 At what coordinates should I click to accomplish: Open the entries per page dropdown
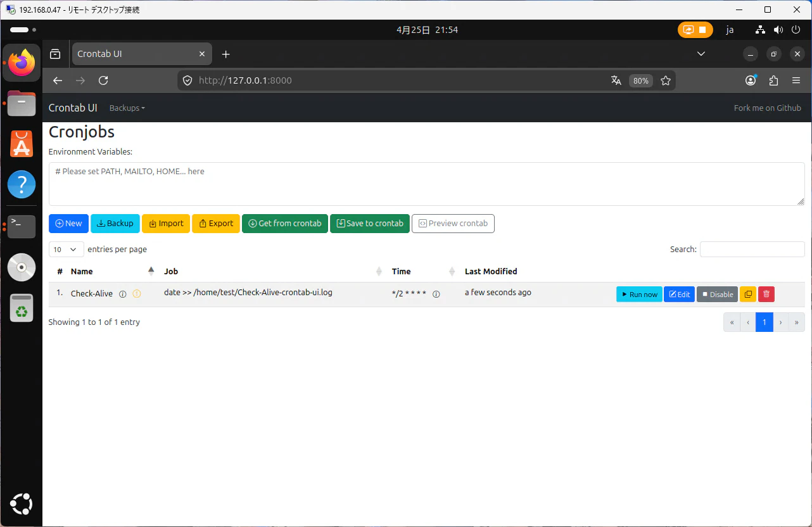[66, 250]
